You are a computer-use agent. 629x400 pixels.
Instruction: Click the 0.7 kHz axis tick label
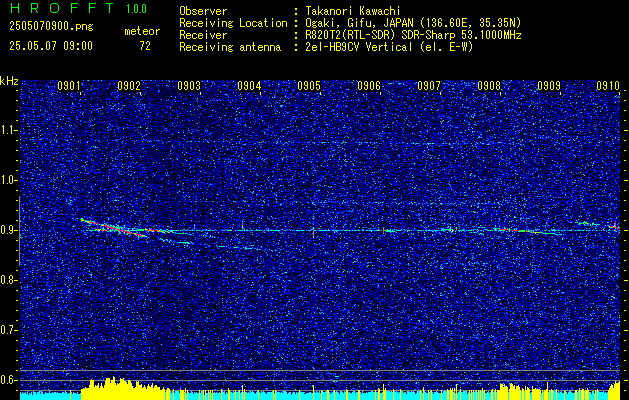coord(9,330)
